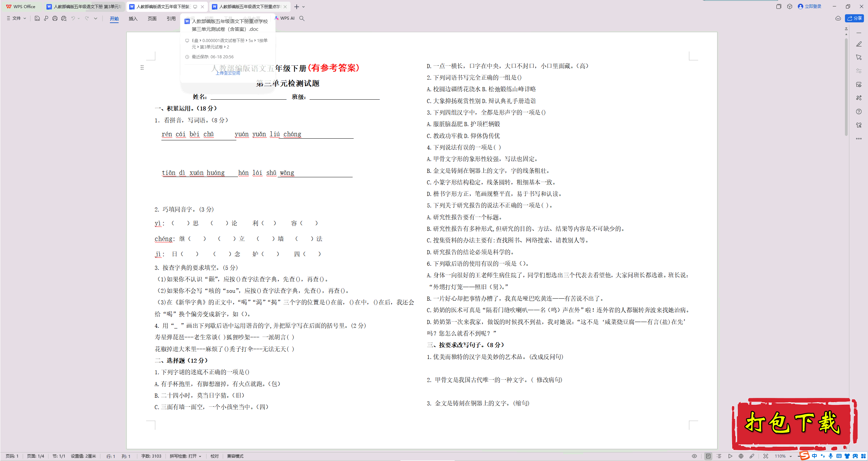Open the search magnifier icon near WPS AI
Viewport: 868px width, 461px height.
pos(302,18)
